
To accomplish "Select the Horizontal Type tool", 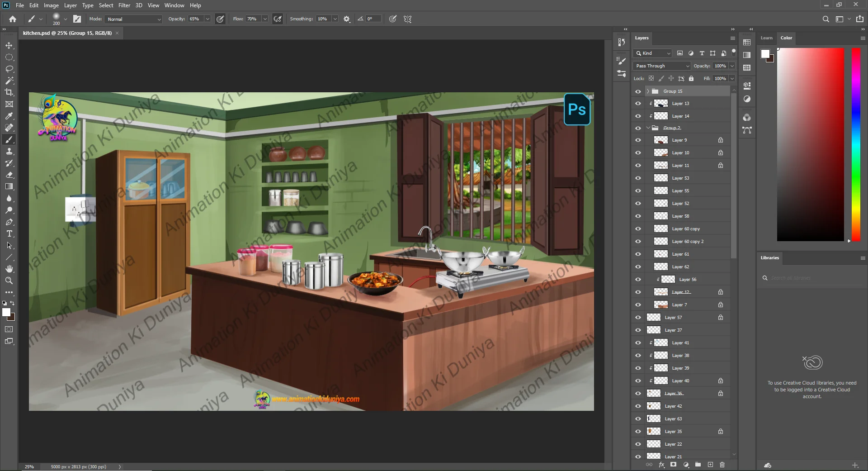I will coord(9,234).
